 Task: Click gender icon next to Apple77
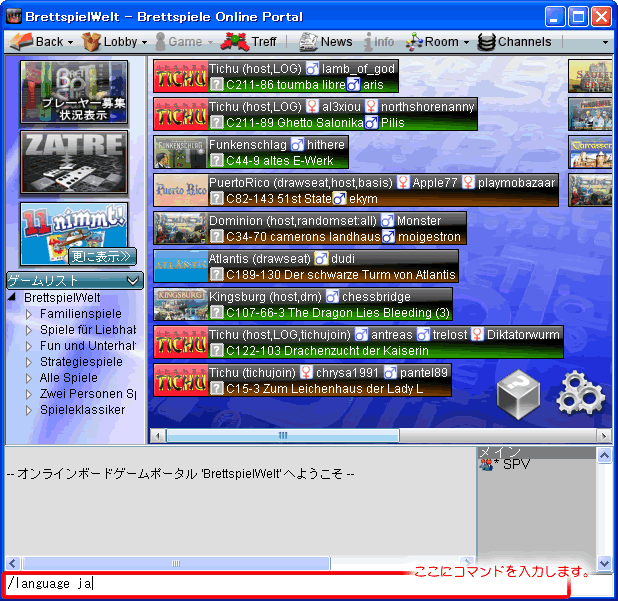pyautogui.click(x=403, y=182)
